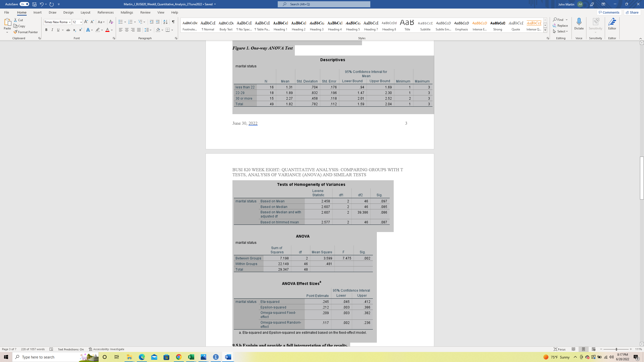Screen dimensions: 644x362
Task: Apply italic formatting from the Font group
Action: coord(52,30)
